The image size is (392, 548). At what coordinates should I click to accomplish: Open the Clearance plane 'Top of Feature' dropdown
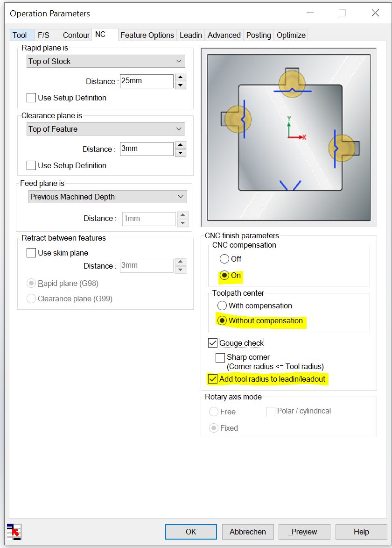(106, 129)
